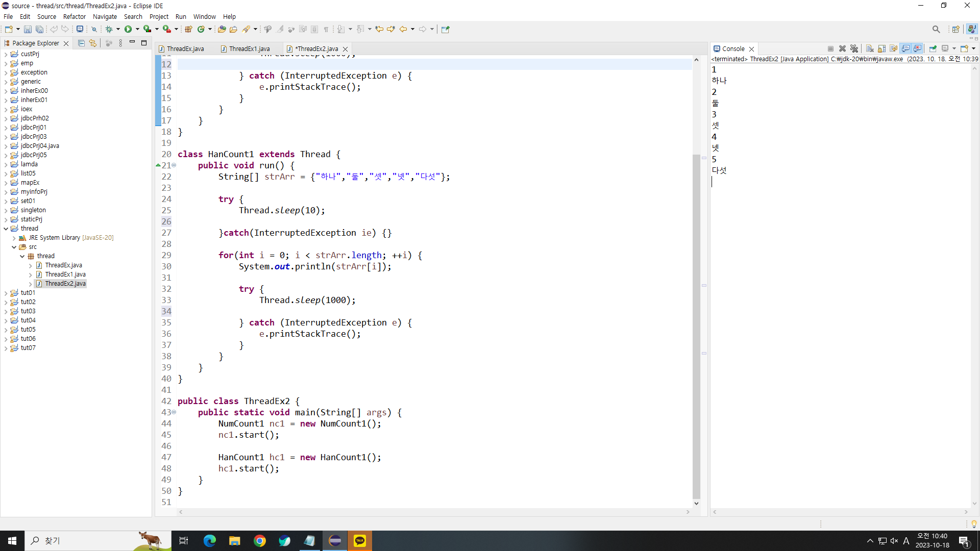Click the Clear Console icon

coord(870,48)
